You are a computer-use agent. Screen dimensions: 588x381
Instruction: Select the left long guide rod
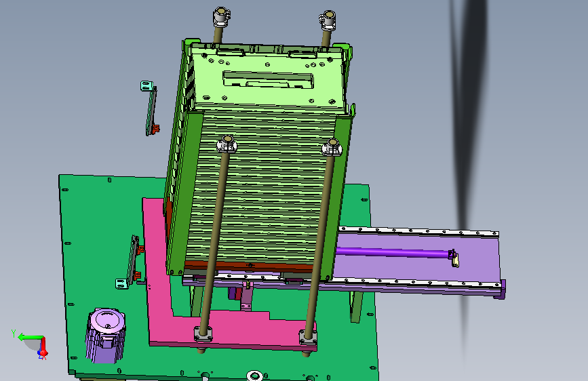[x=214, y=240]
